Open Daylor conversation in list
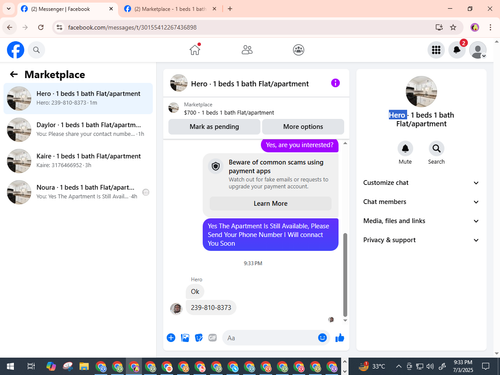 click(x=78, y=129)
